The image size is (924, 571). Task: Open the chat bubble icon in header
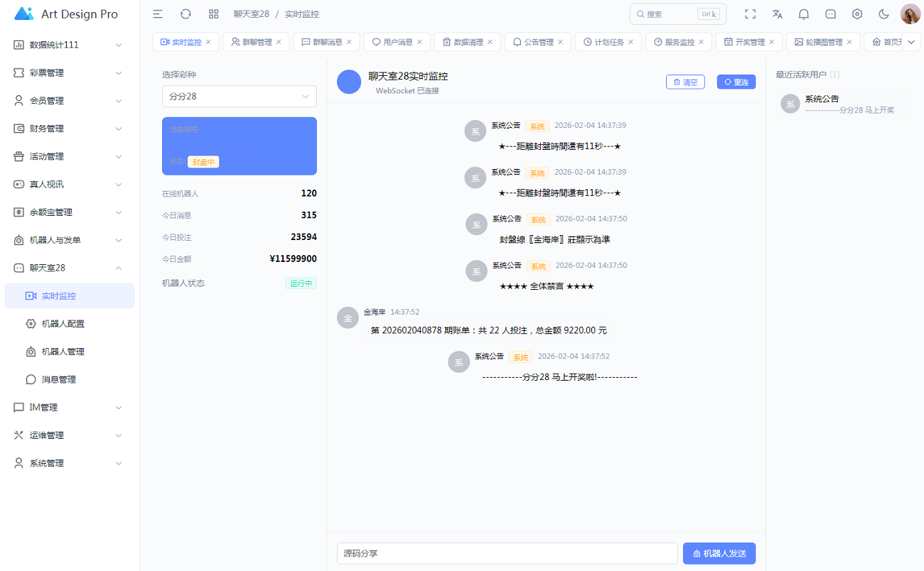pos(830,14)
